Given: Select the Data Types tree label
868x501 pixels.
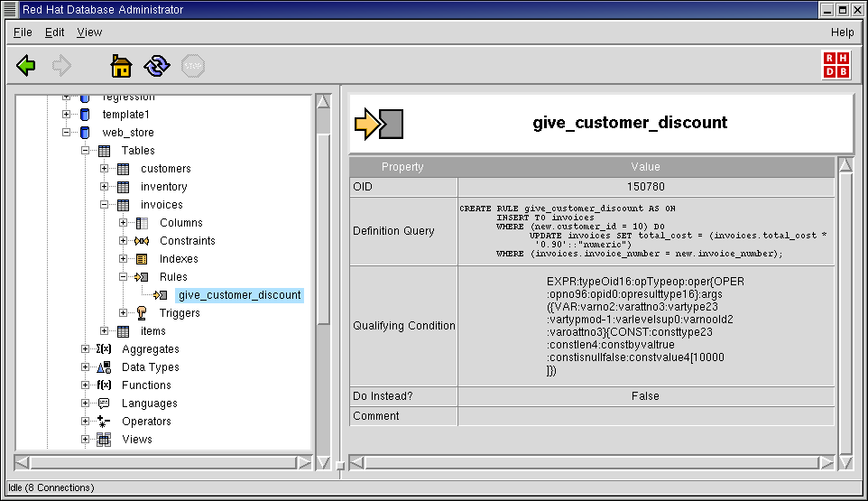Looking at the screenshot, I should (x=151, y=367).
